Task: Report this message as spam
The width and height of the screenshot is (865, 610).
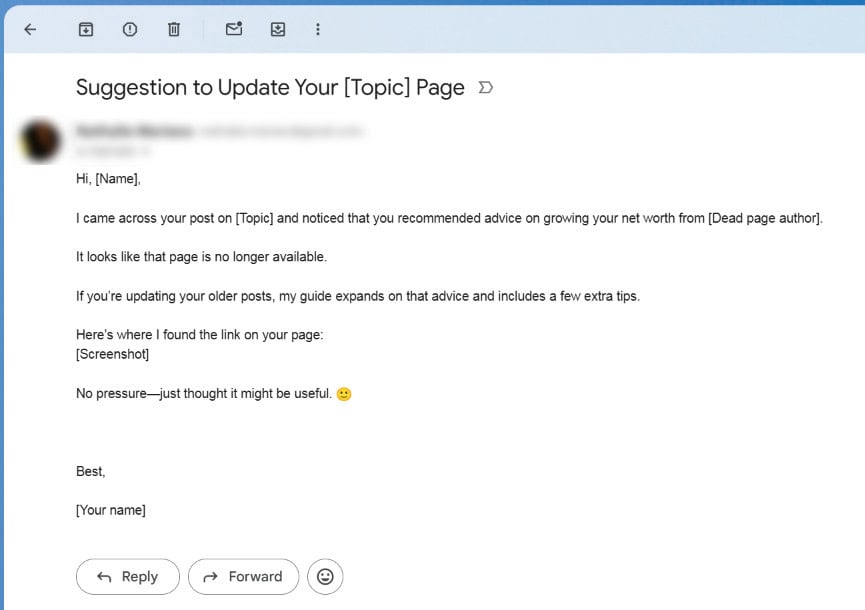Action: tap(130, 30)
